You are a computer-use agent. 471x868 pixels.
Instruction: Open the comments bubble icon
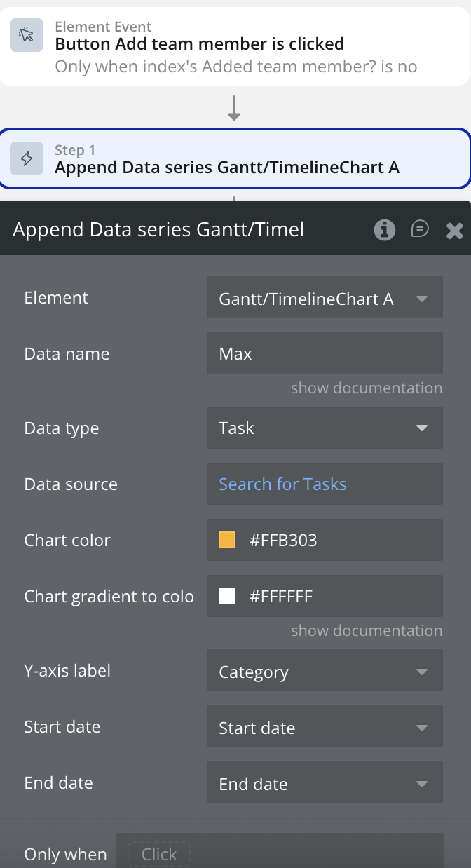[420, 229]
